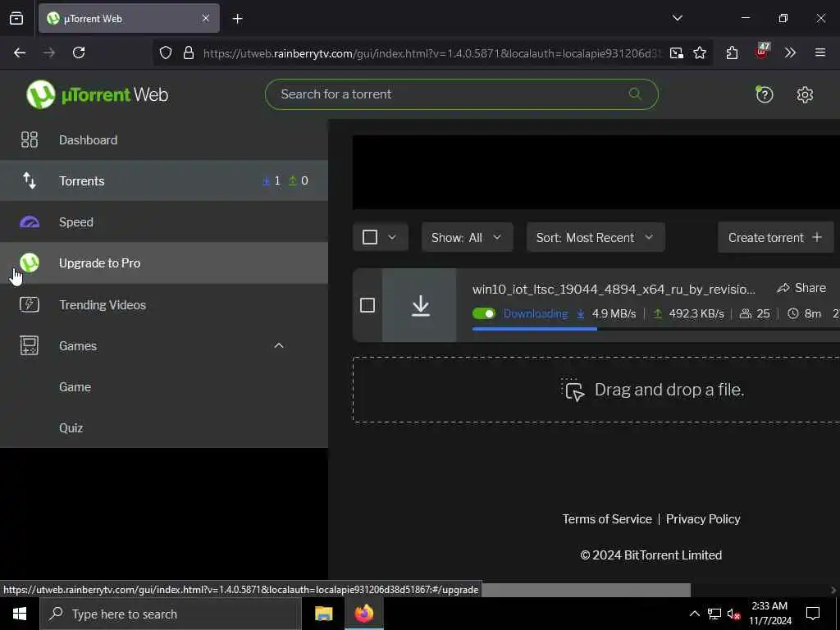The width and height of the screenshot is (840, 630).
Task: Click the peers icon showing 25
Action: click(745, 314)
